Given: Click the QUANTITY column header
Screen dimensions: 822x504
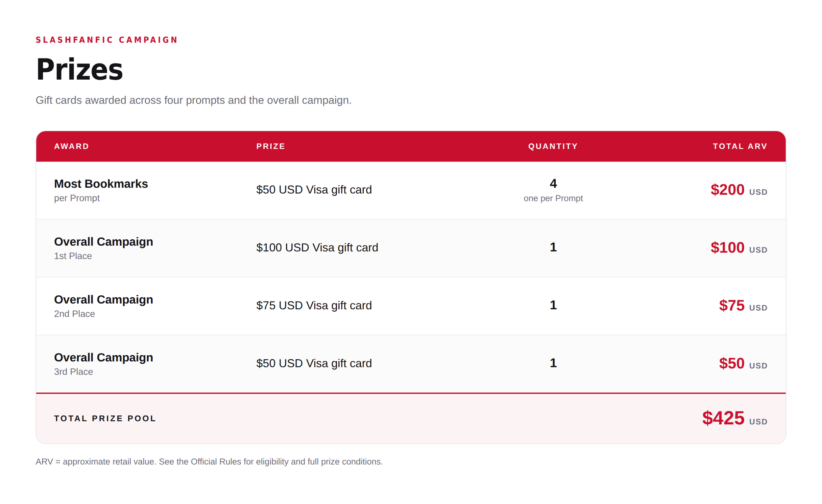Looking at the screenshot, I should (553, 146).
